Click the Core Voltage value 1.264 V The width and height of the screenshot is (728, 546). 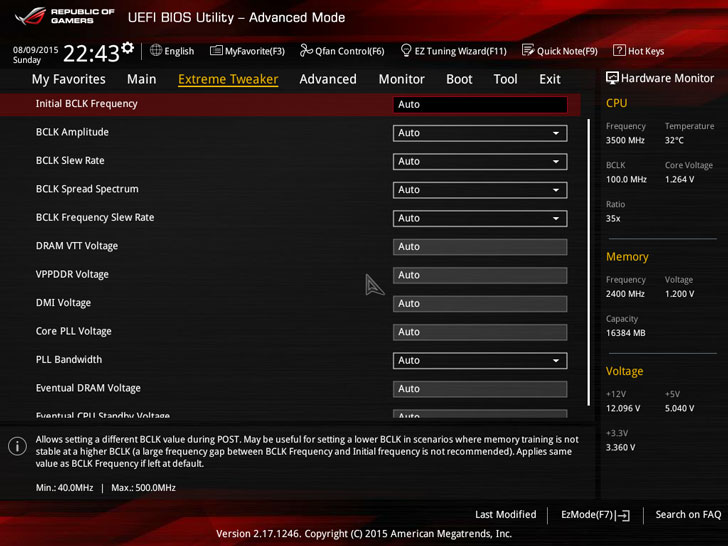(679, 179)
